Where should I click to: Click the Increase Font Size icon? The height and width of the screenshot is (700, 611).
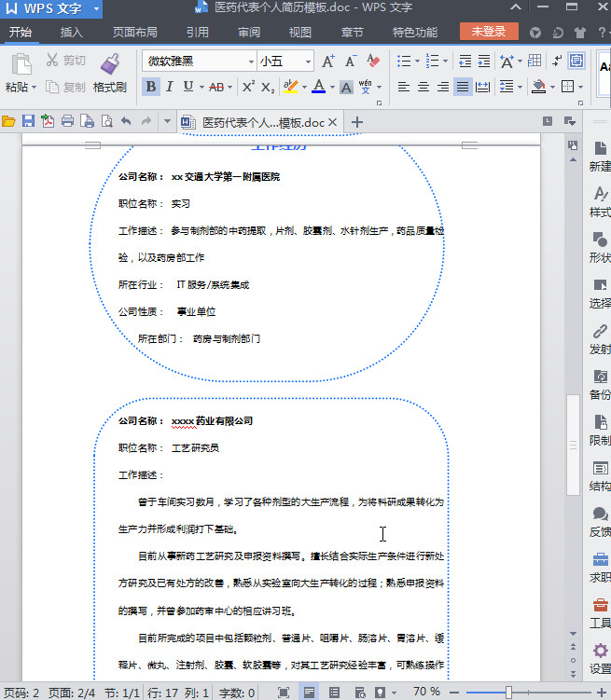[x=328, y=61]
